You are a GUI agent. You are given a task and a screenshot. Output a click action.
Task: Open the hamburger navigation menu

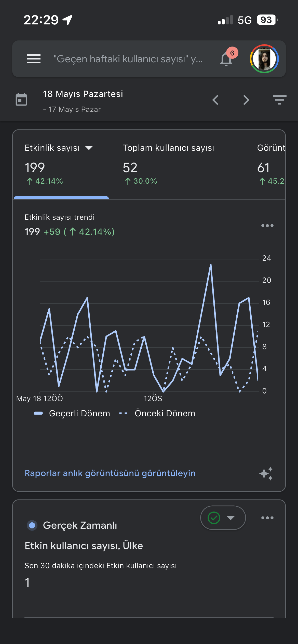[34, 59]
